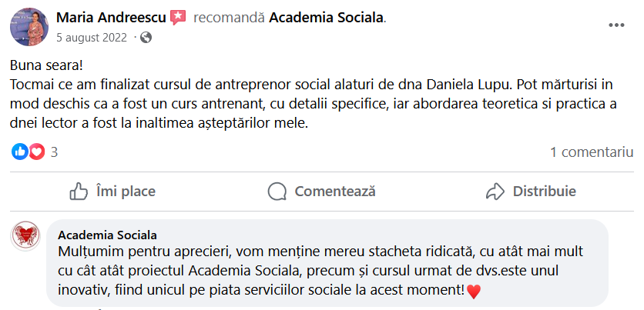Click the 5 august 2022 timestamp
Screen dimensions: 644x310
[x=92, y=37]
